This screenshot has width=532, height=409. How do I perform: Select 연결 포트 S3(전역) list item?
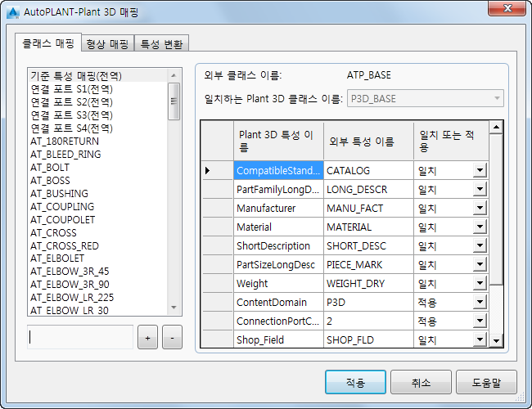(97, 115)
